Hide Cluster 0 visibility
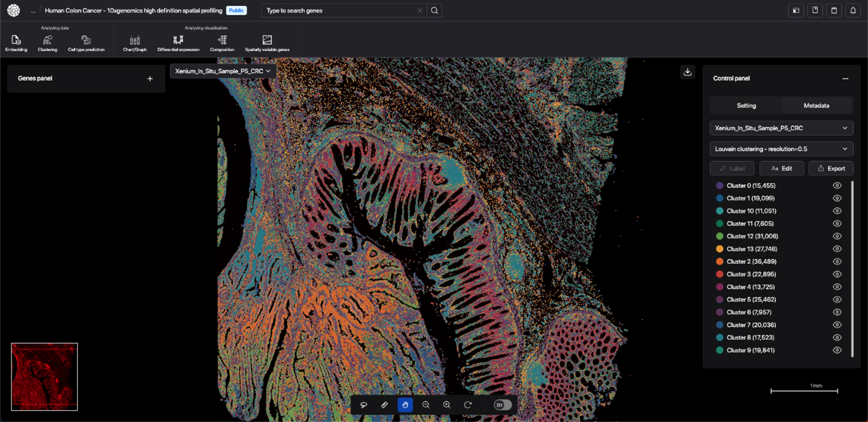The height and width of the screenshot is (422, 868). 837,185
